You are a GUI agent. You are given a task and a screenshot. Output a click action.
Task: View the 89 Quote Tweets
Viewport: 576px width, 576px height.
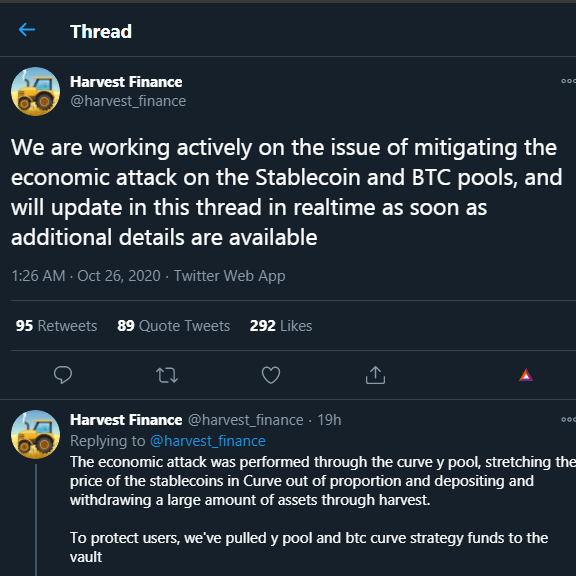coord(173,326)
